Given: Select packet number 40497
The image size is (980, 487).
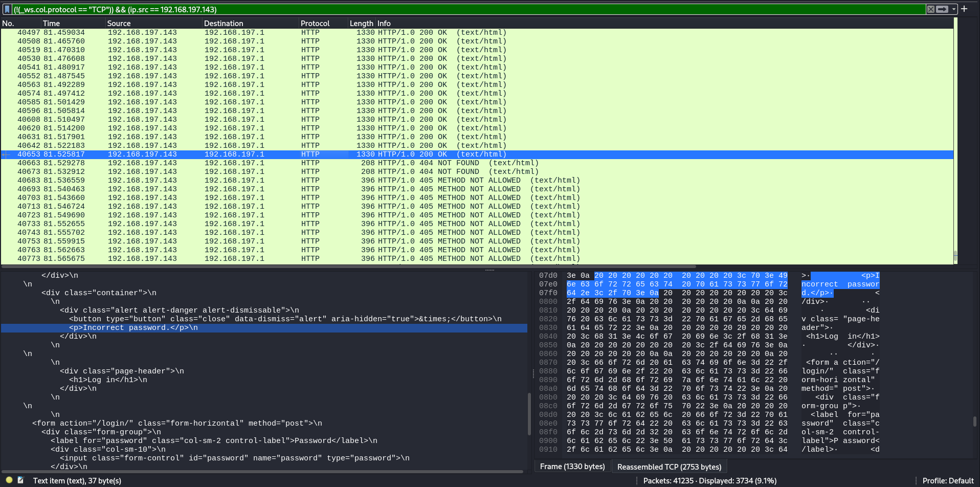Looking at the screenshot, I should pos(477,32).
